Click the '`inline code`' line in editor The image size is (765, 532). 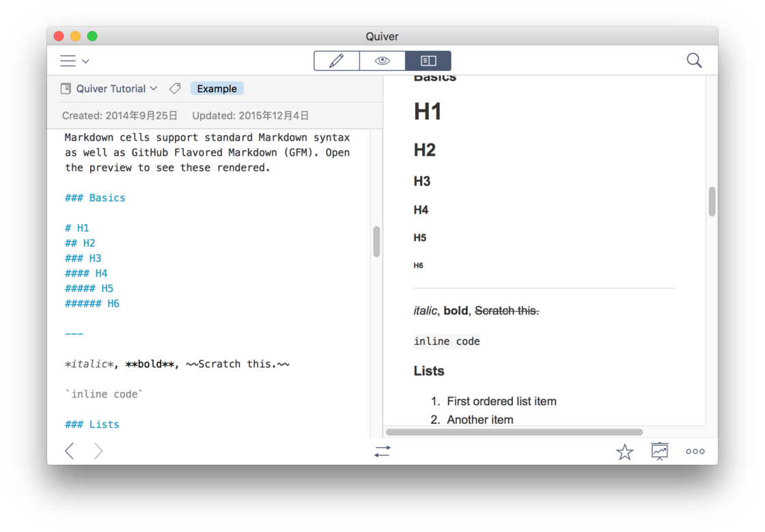point(104,395)
